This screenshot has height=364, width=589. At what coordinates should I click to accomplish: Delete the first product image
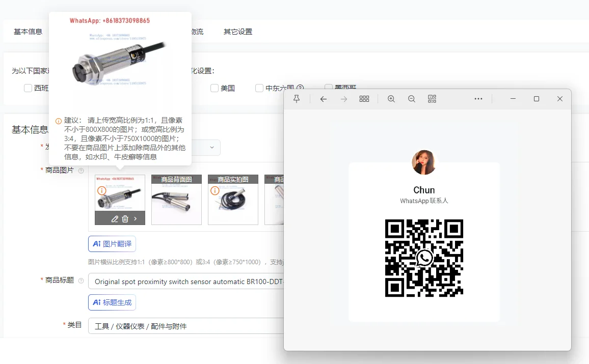[125, 219]
